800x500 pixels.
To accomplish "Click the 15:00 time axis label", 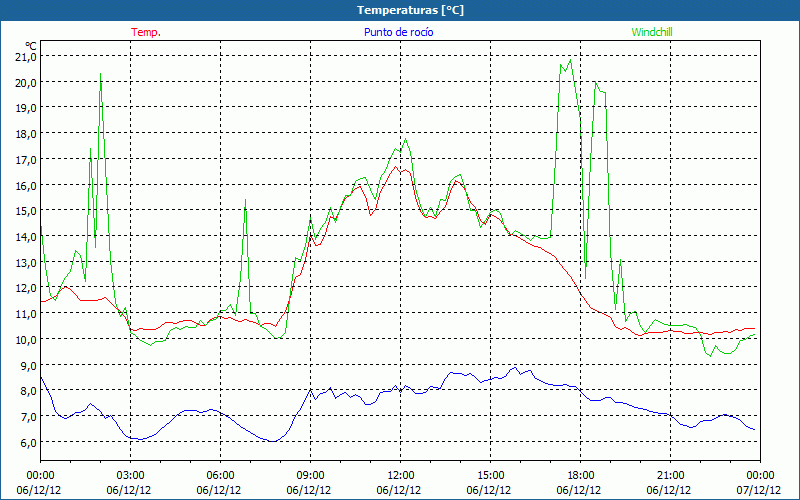I will [490, 476].
